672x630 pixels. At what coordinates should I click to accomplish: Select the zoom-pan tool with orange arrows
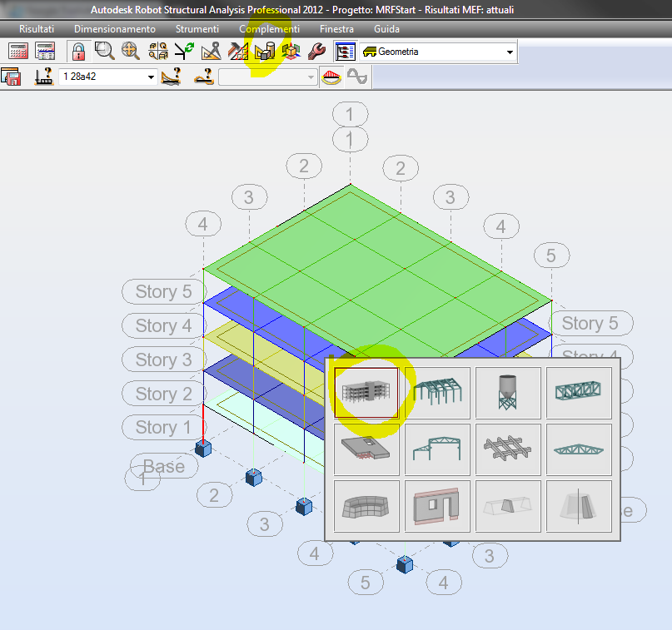[131, 51]
